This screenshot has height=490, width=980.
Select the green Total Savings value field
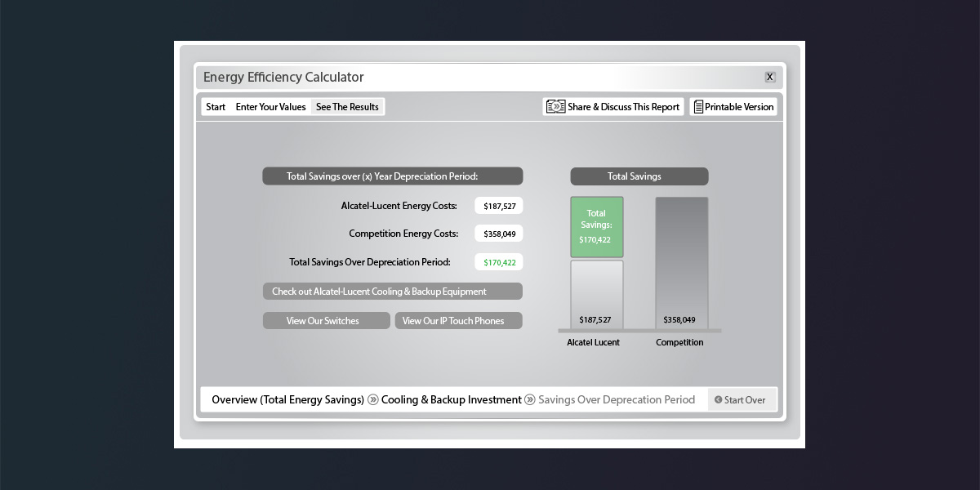coord(498,262)
